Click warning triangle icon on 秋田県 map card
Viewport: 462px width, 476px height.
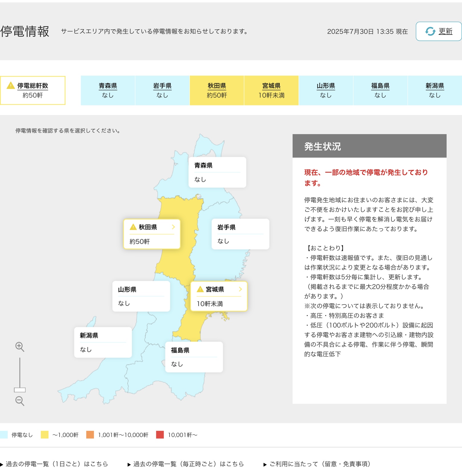tap(133, 227)
